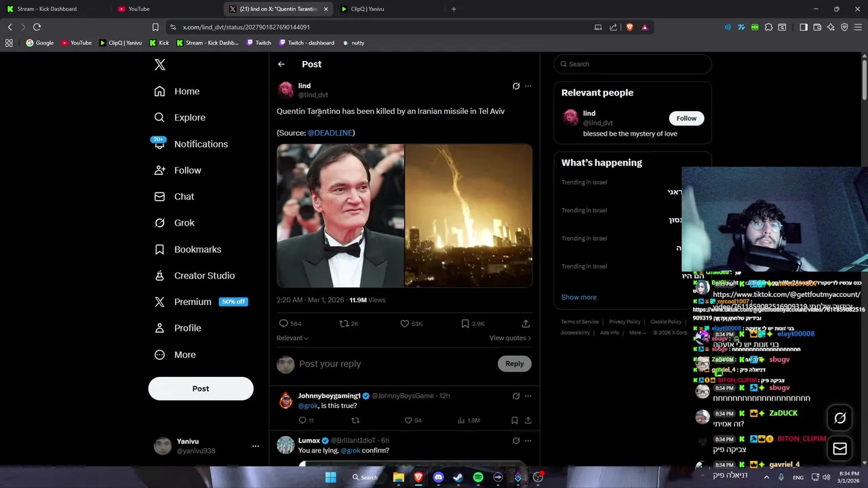This screenshot has width=868, height=488.
Task: Like the post with 53K likes
Action: click(x=411, y=324)
